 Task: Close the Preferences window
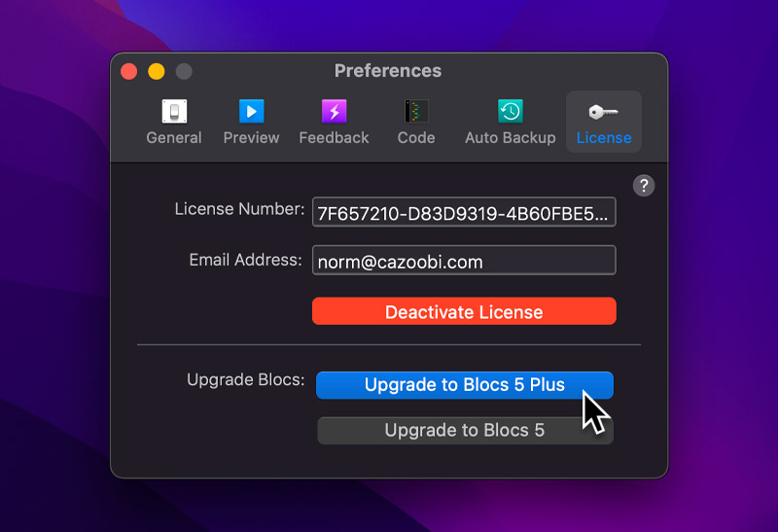tap(129, 71)
